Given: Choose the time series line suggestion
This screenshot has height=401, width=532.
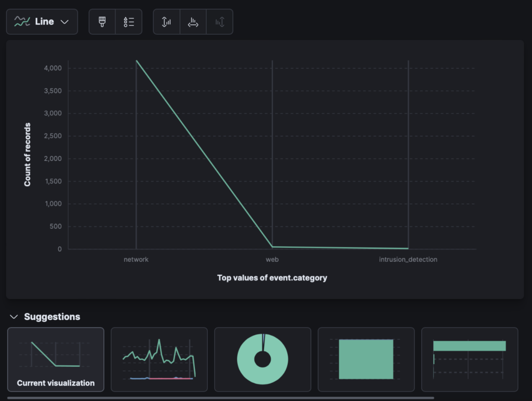Looking at the screenshot, I should [159, 359].
